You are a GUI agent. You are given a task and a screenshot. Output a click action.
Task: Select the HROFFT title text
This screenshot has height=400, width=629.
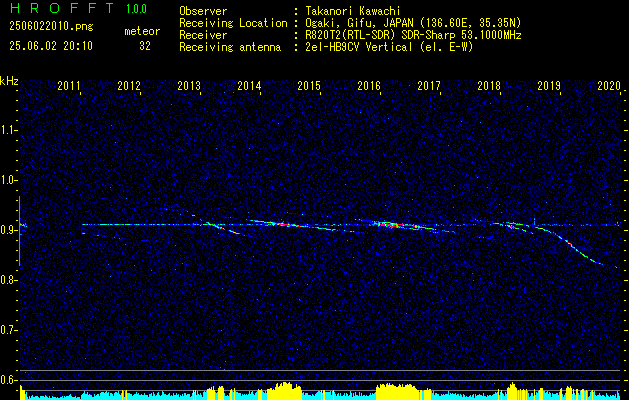(61, 8)
